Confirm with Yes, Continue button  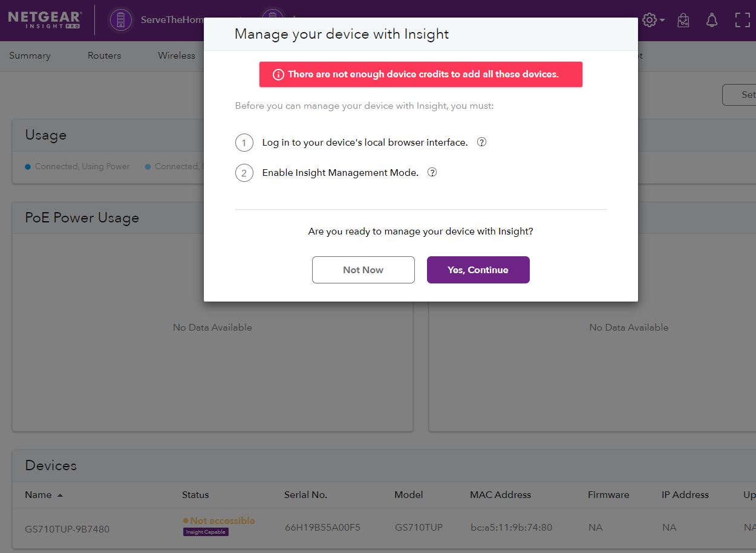478,270
